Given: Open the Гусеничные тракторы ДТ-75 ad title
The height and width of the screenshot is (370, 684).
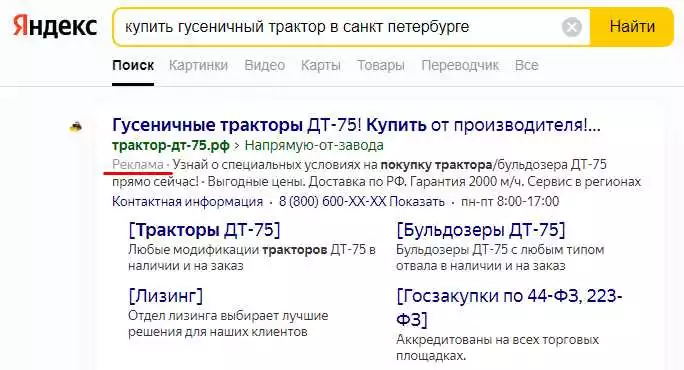Looking at the screenshot, I should coord(356,125).
